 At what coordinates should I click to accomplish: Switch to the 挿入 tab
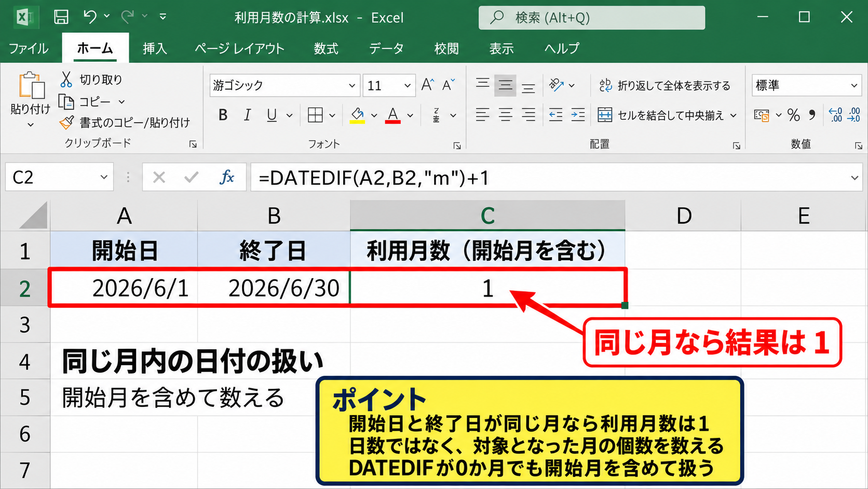(x=155, y=48)
